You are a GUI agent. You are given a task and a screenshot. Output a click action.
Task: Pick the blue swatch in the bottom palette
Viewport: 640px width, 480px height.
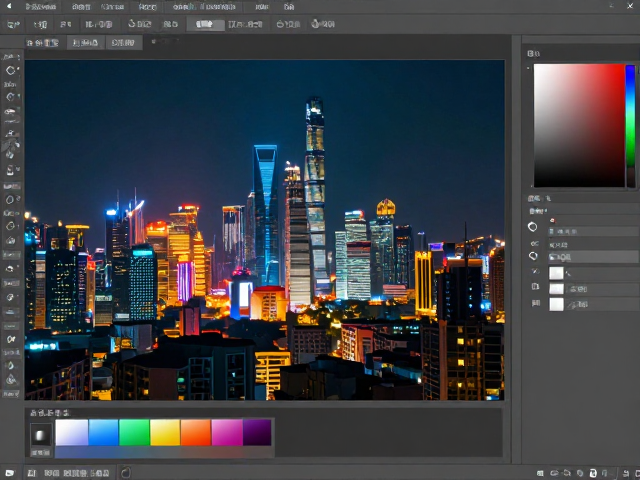[x=104, y=432]
